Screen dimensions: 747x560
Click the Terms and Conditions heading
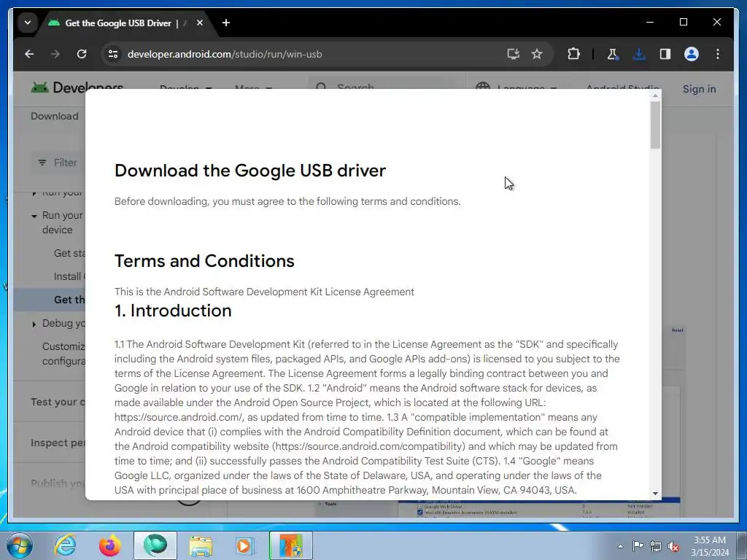click(x=204, y=261)
